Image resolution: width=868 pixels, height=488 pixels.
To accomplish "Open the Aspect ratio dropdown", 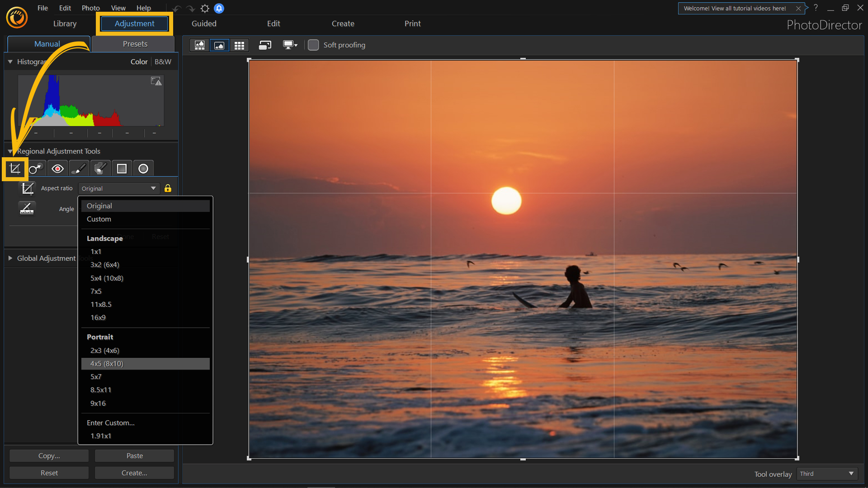I will click(119, 188).
